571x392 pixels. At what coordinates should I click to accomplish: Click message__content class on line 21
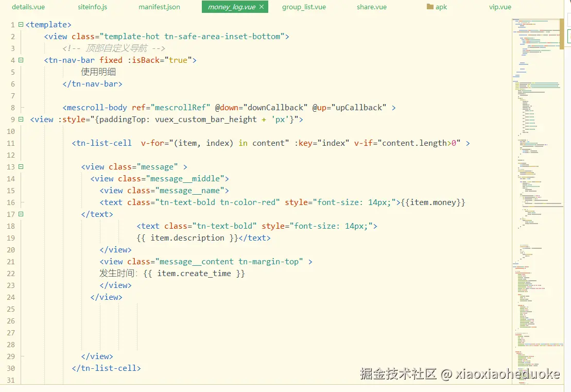pos(197,262)
